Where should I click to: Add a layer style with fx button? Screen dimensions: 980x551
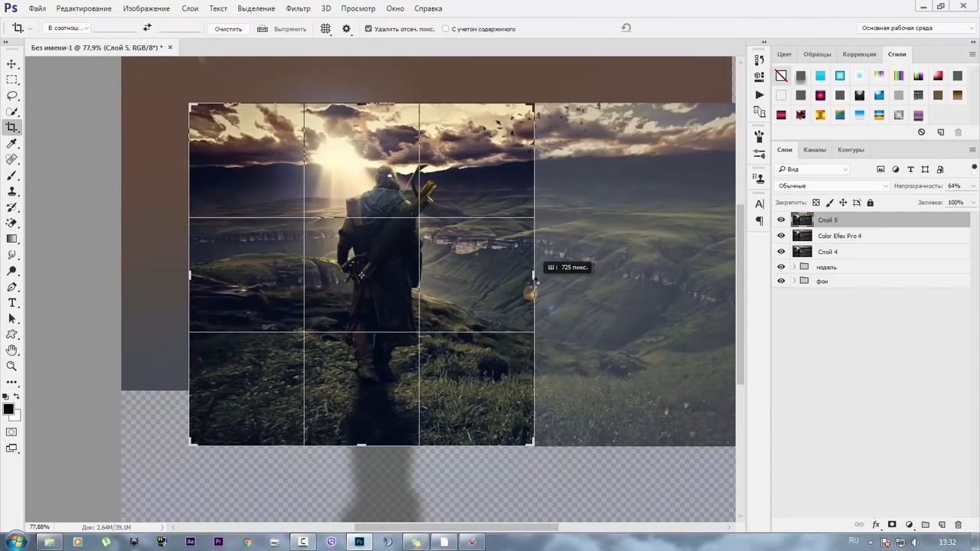(876, 525)
